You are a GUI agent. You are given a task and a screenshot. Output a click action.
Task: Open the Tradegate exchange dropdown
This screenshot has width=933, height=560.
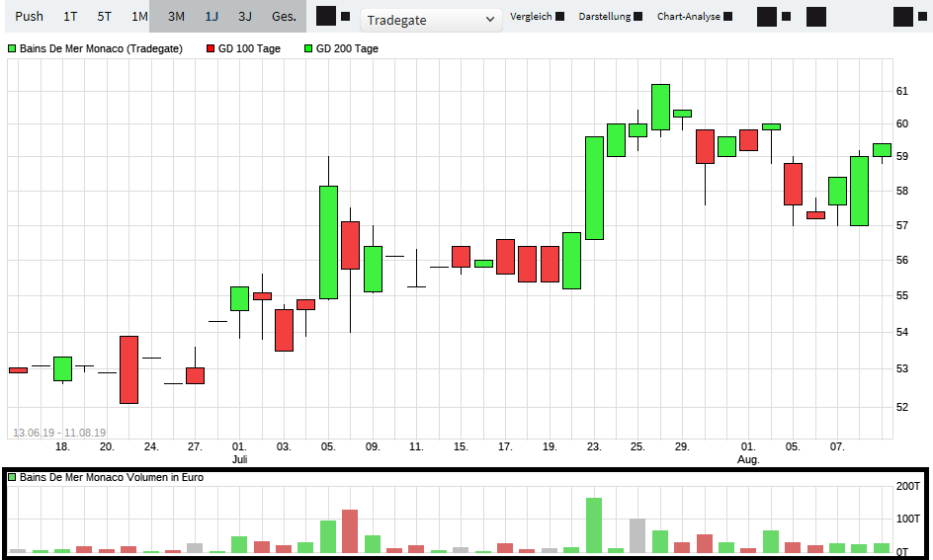(431, 19)
